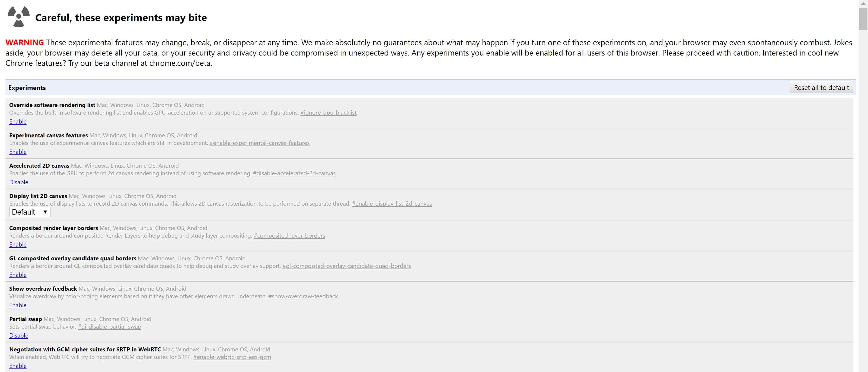Click the #ui-disable-partial-swap anchor link

point(109,326)
